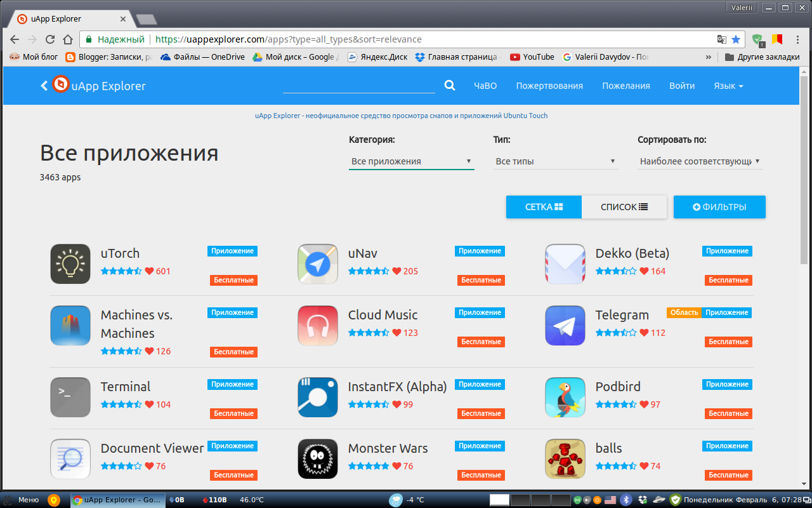Open the Другие закладки folder
Image resolution: width=812 pixels, height=508 pixels.
pyautogui.click(x=762, y=57)
